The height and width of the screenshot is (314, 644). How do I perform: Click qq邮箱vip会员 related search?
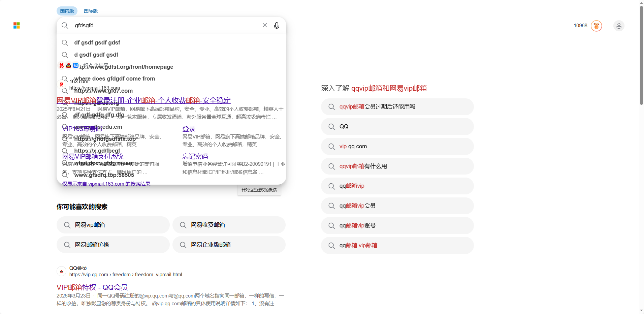tap(397, 206)
